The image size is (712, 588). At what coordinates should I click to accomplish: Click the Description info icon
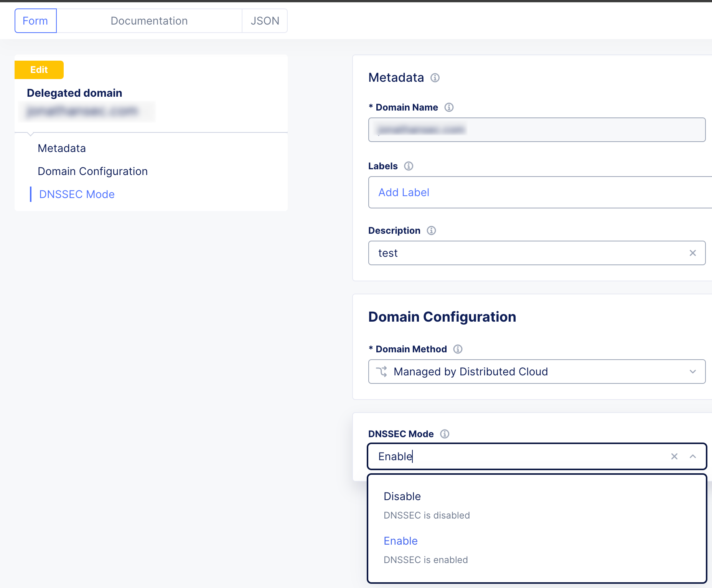point(431,230)
